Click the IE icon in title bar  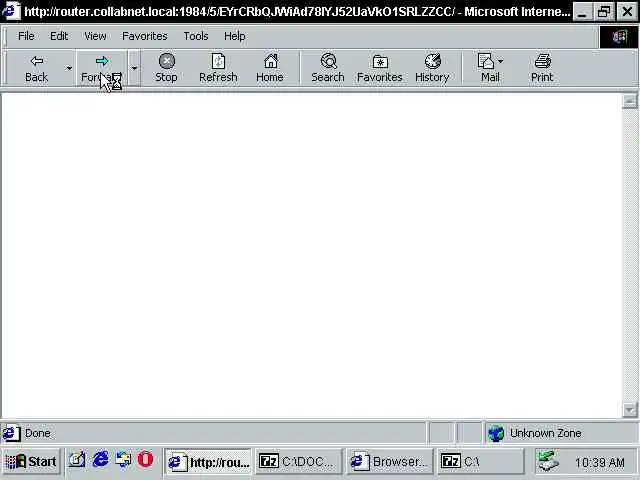click(10, 11)
